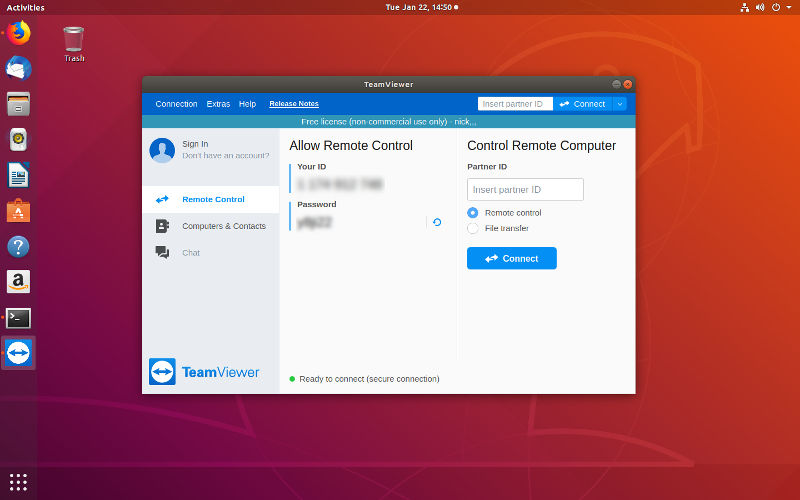The width and height of the screenshot is (800, 500).
Task: Click the Sign In link
Action: (195, 144)
